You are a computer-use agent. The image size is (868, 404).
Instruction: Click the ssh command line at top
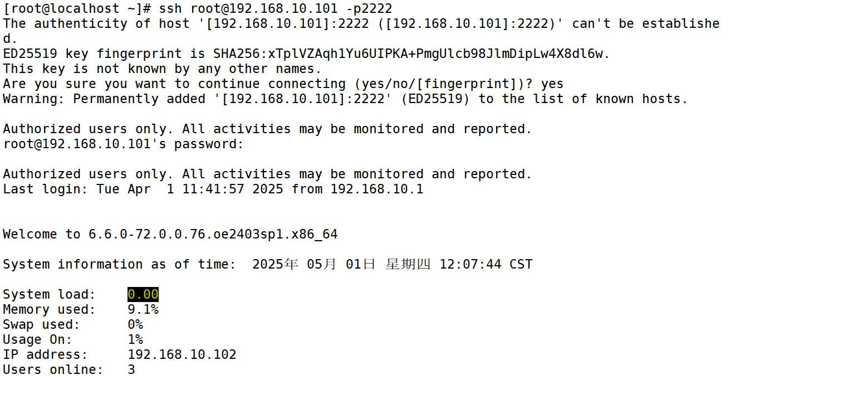(198, 9)
